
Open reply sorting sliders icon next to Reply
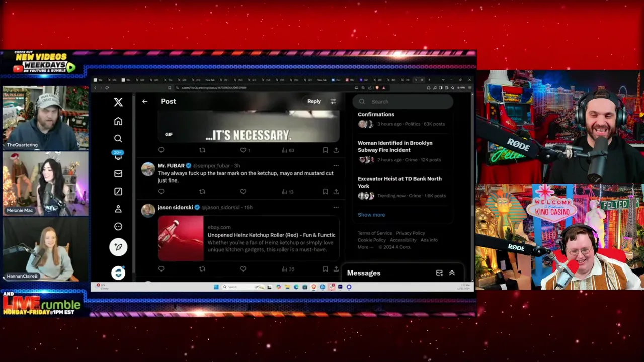tap(333, 101)
